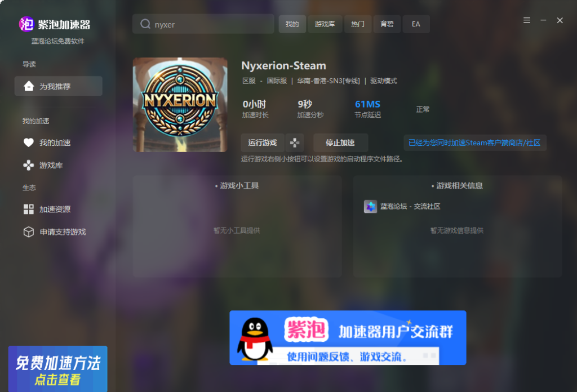Viewport: 577px width, 392px height.
Task: Close the accelerator window
Action: click(x=560, y=20)
